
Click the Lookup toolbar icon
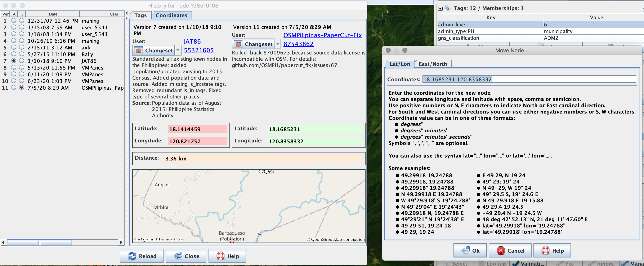coord(482,264)
